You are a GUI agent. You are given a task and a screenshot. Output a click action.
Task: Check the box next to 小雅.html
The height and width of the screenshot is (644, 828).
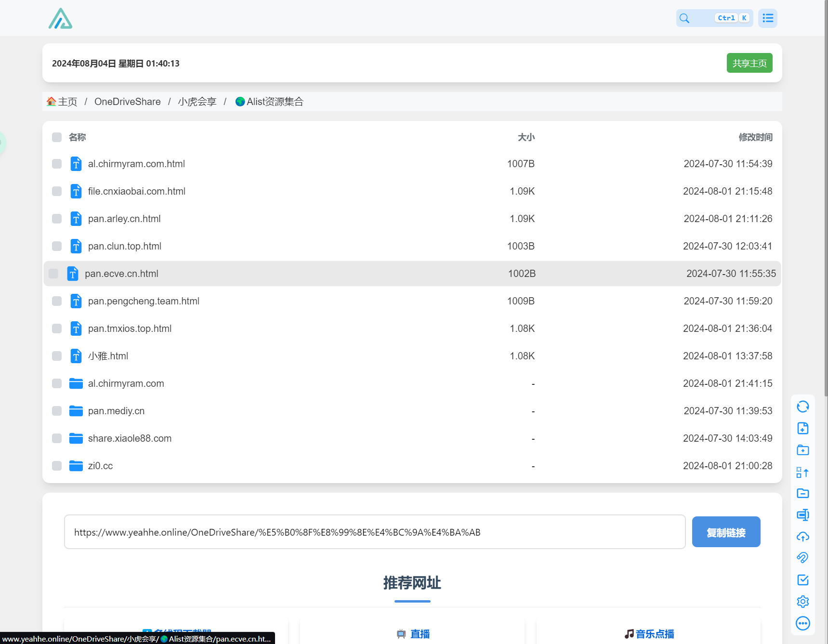click(57, 356)
